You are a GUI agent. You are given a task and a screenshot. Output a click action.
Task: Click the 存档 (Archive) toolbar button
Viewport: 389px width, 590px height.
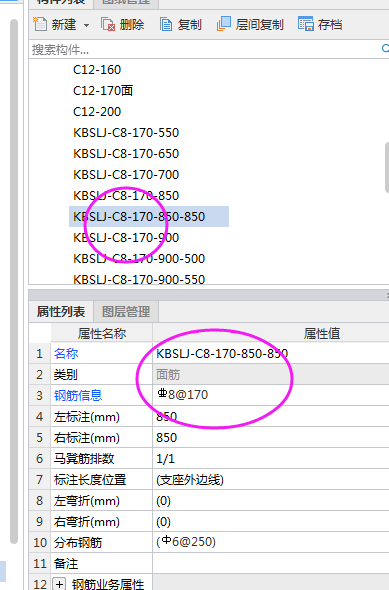[x=320, y=24]
